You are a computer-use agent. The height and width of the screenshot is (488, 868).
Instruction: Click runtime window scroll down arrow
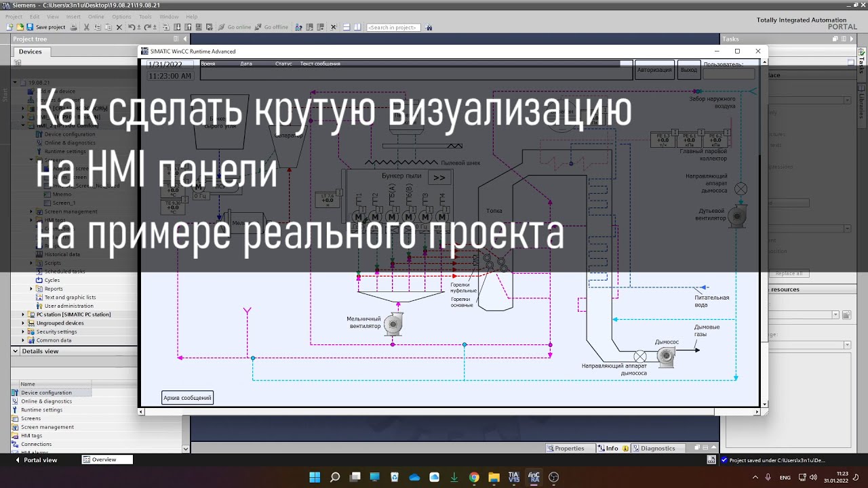[x=765, y=405]
